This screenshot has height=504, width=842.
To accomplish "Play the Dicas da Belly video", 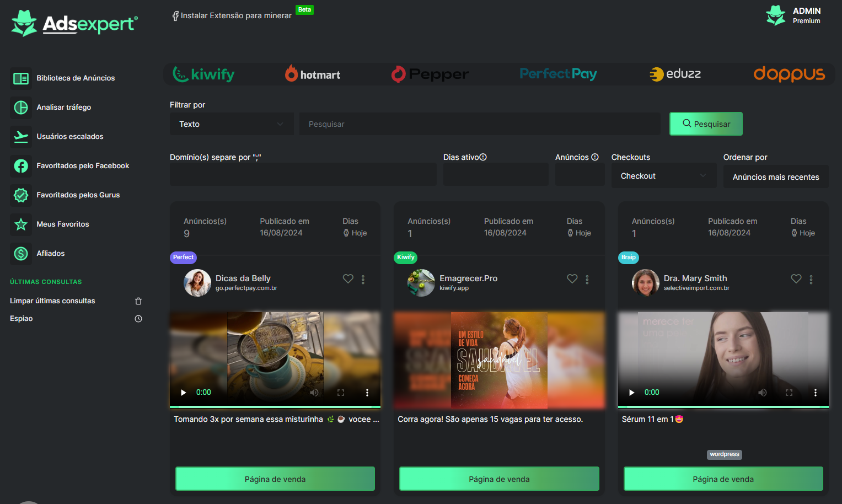I will coord(184,393).
